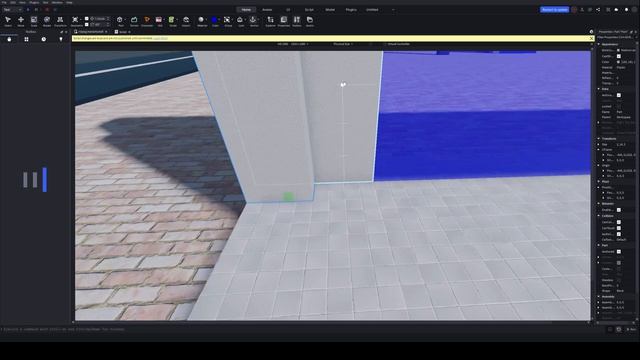Collapse the Pivot section in Properties
Viewport: 640px width, 360px height.
pyautogui.click(x=599, y=181)
